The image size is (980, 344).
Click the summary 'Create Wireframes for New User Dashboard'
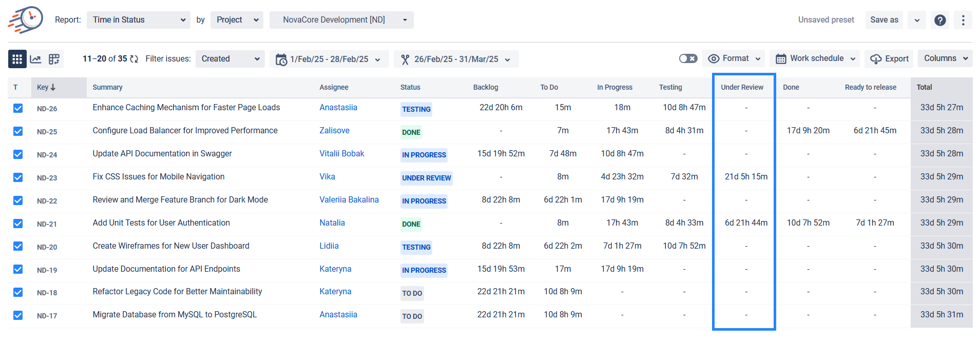(171, 246)
